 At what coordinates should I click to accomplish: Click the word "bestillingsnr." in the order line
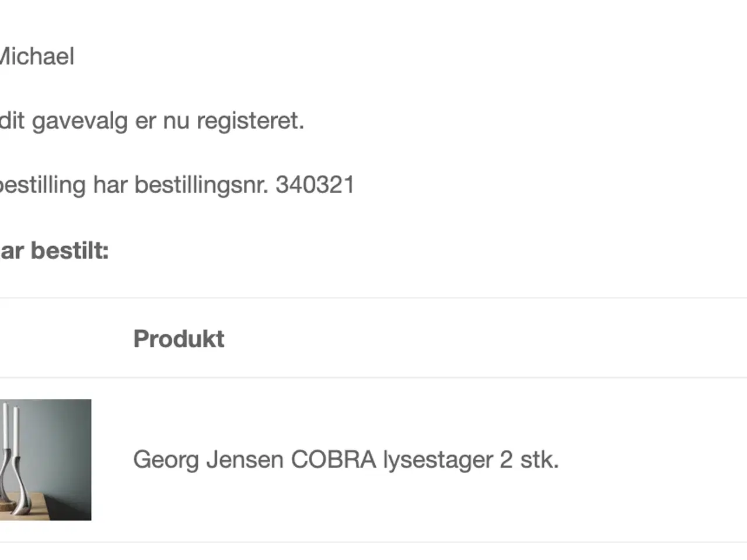201,185
